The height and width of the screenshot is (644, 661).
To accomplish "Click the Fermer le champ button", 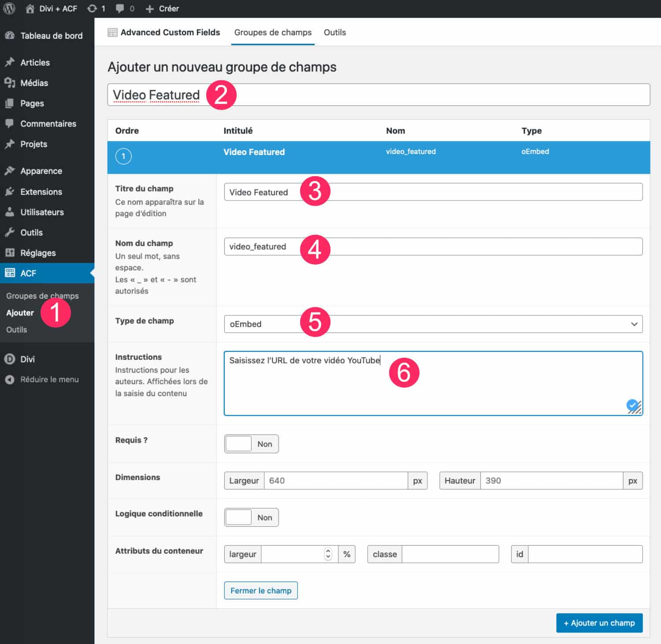I will (x=261, y=590).
